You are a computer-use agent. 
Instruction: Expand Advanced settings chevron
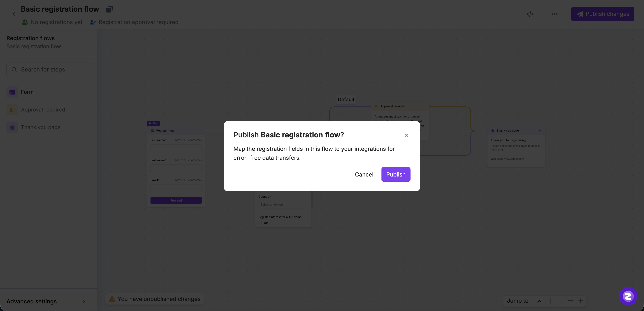84,302
